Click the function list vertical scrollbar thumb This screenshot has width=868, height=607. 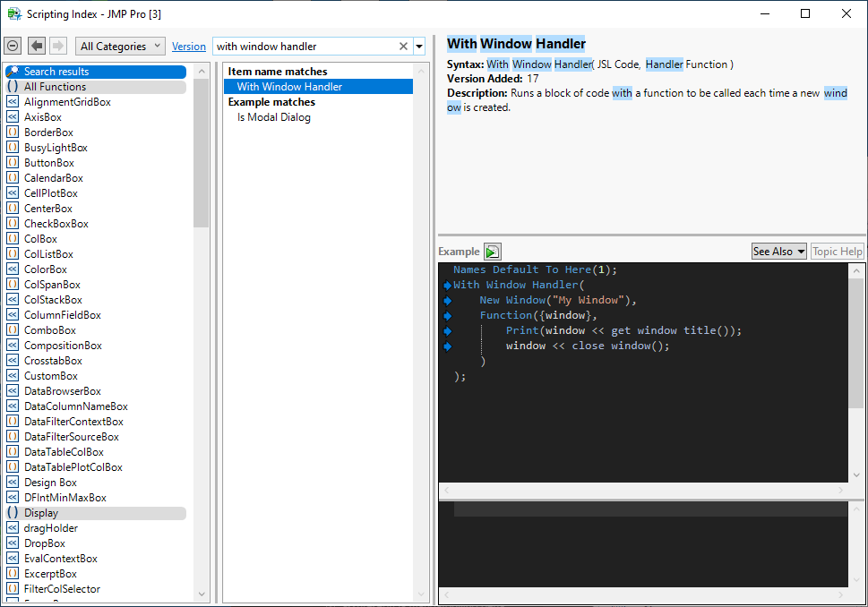point(201,152)
